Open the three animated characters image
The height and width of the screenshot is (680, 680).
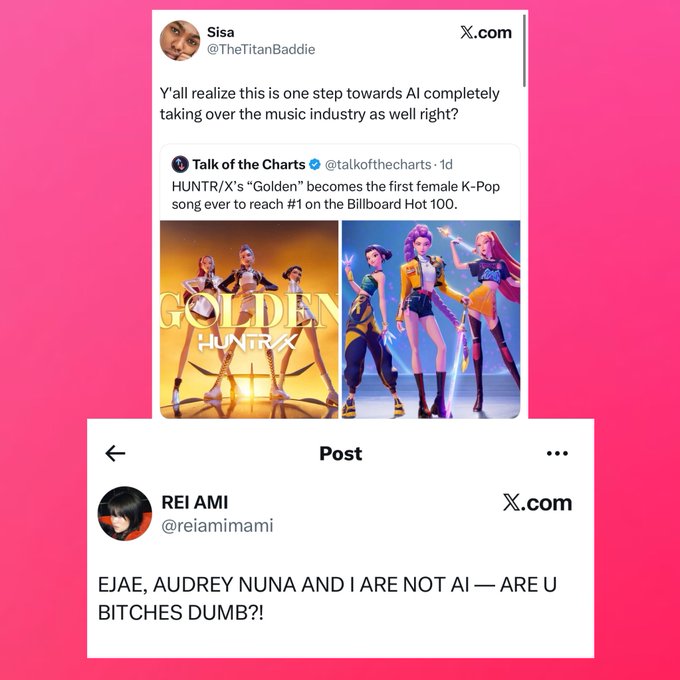431,320
